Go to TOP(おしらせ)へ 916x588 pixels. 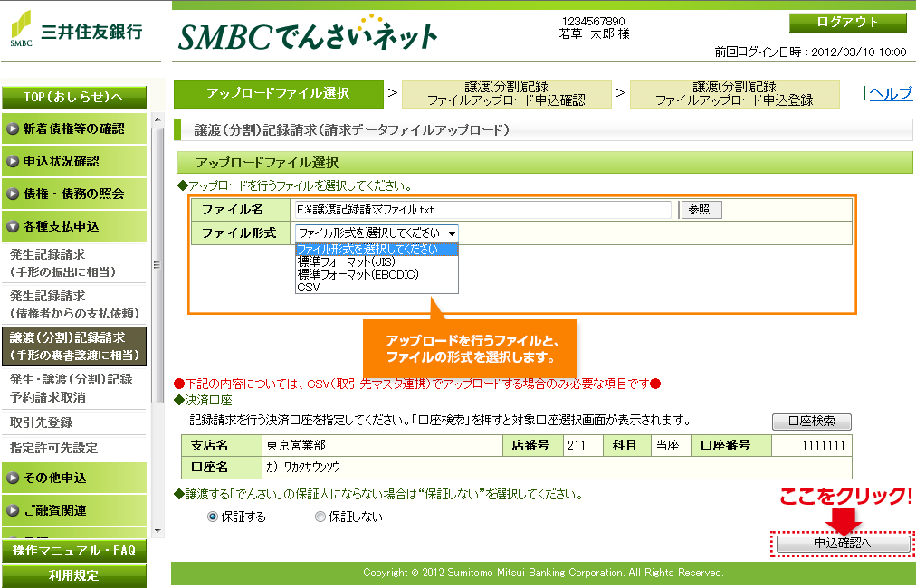74,97
